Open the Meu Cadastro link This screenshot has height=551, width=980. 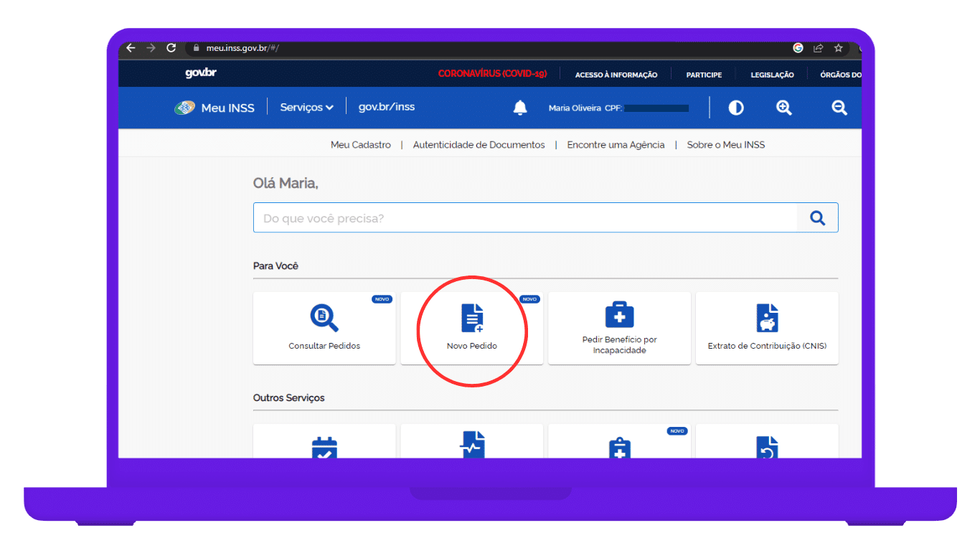[x=361, y=145]
